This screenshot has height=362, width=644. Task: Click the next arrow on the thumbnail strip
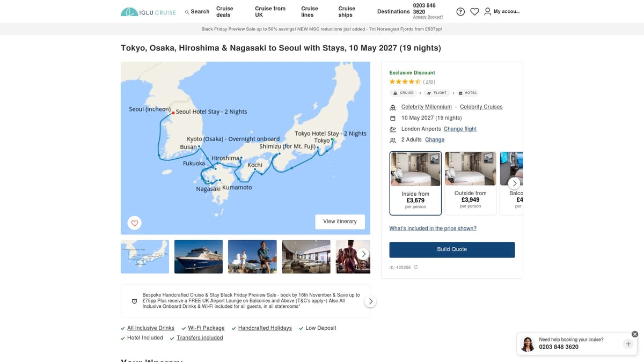(363, 254)
